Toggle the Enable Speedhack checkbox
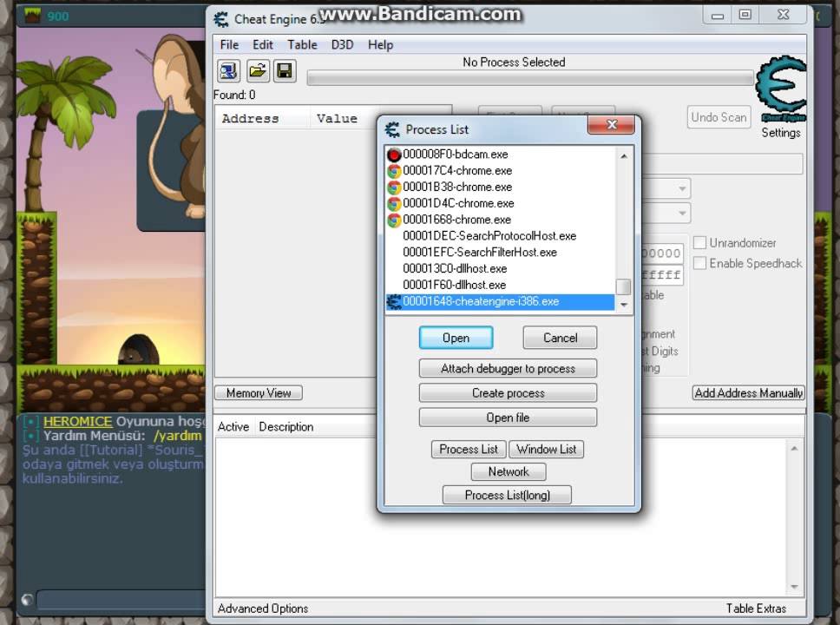This screenshot has height=625, width=840. click(699, 263)
